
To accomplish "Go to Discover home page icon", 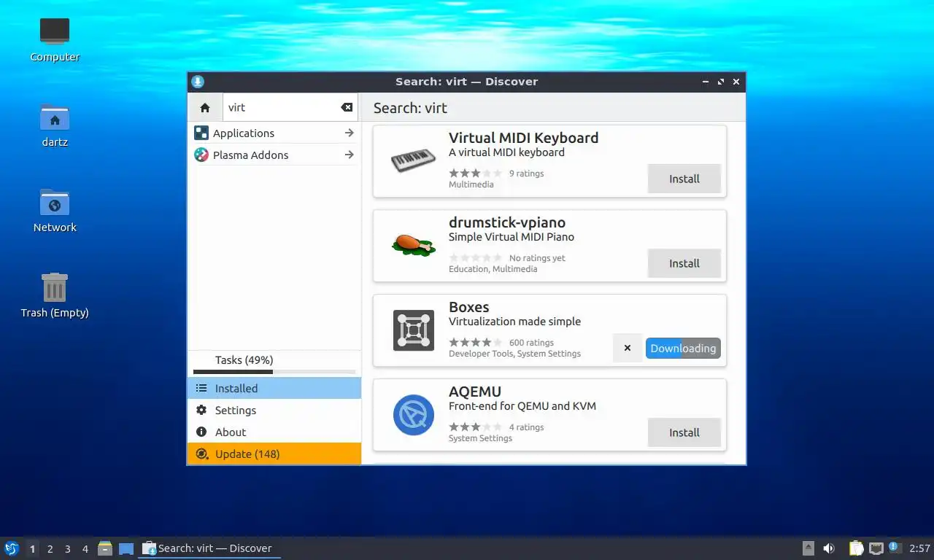I will coord(205,107).
